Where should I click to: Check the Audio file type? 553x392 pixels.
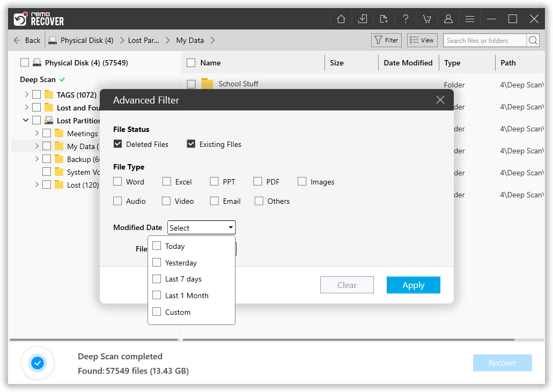(x=117, y=201)
